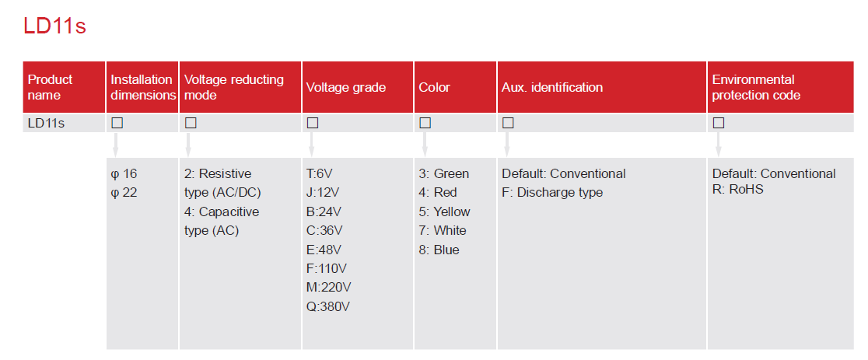Toggle the Voltage grade checkbox
Image resolution: width=868 pixels, height=360 pixels.
coord(312,123)
